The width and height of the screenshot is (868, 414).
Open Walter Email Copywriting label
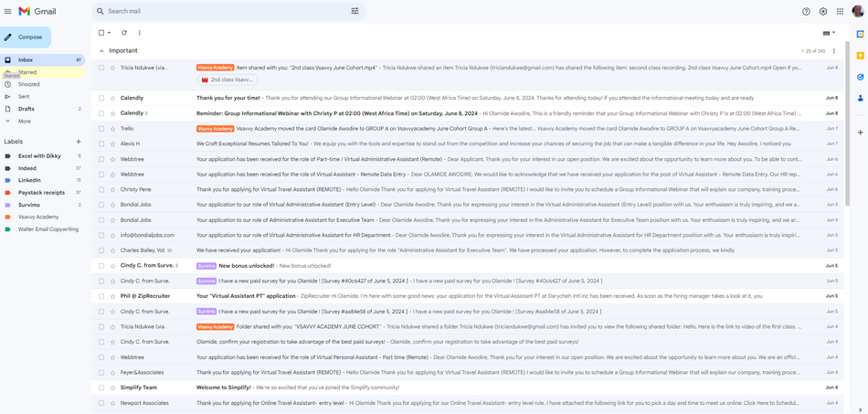point(43,229)
